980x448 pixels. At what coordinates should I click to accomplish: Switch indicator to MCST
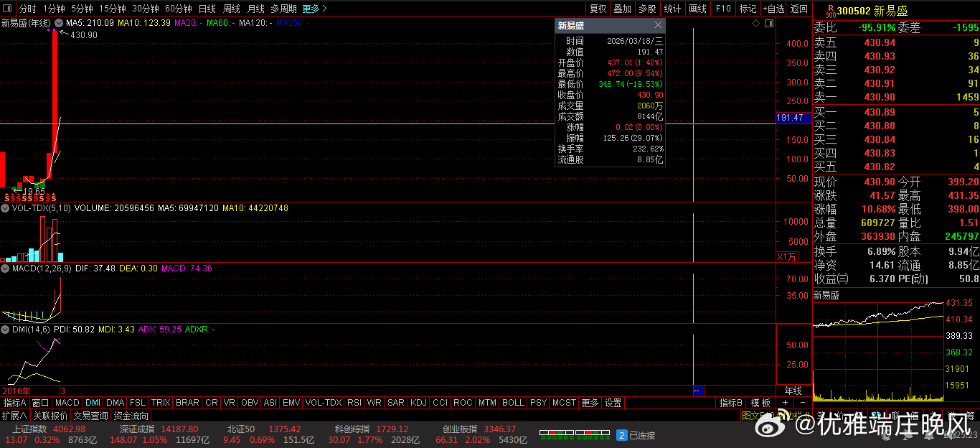[x=564, y=403]
